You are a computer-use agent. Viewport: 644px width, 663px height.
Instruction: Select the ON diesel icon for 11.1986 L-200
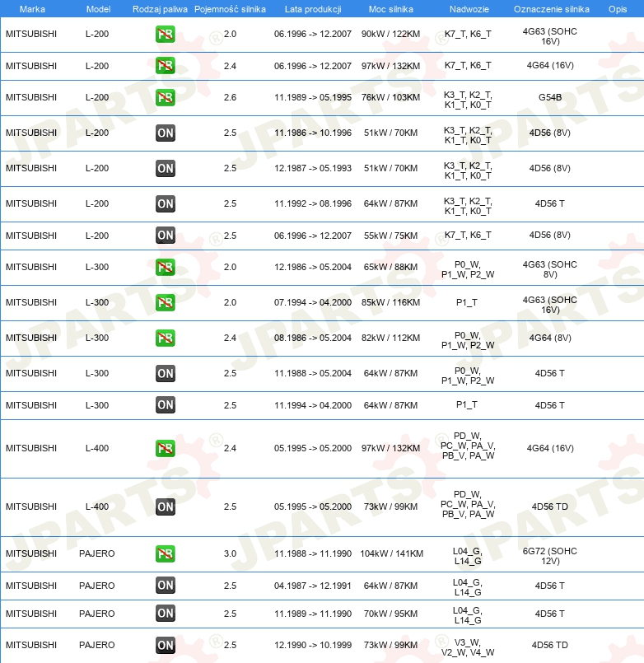pyautogui.click(x=166, y=133)
